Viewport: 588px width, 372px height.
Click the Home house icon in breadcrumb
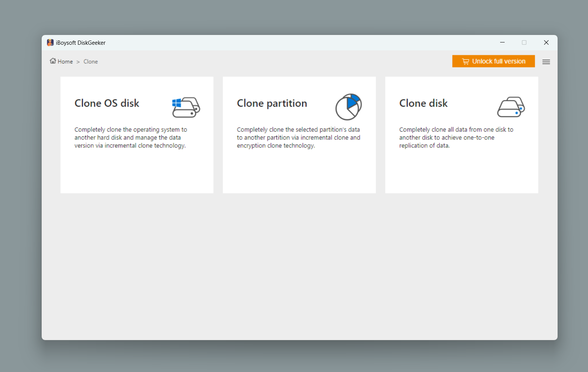(x=53, y=61)
